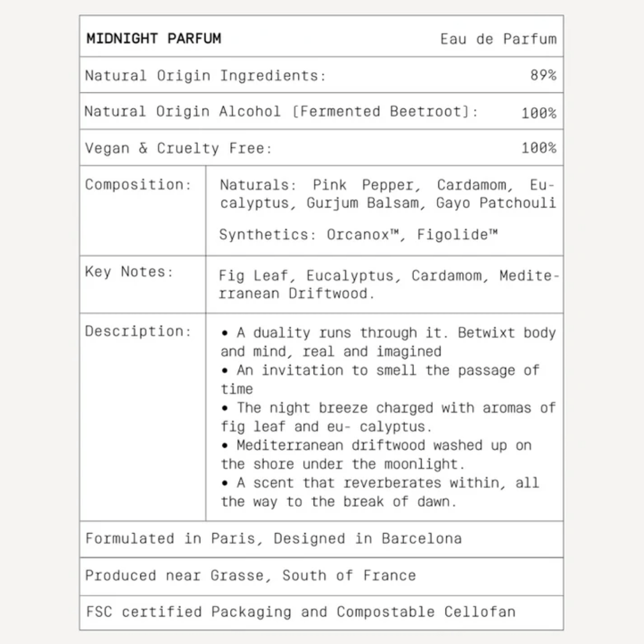Click the FSC certified Packaging row
Image resolution: width=644 pixels, height=644 pixels.
pos(301,612)
